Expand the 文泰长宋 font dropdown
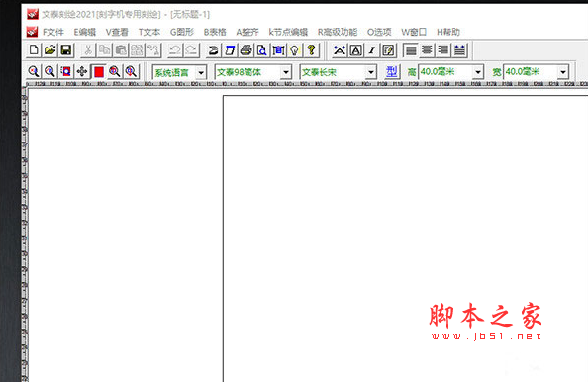This screenshot has height=382, width=588. click(x=371, y=72)
